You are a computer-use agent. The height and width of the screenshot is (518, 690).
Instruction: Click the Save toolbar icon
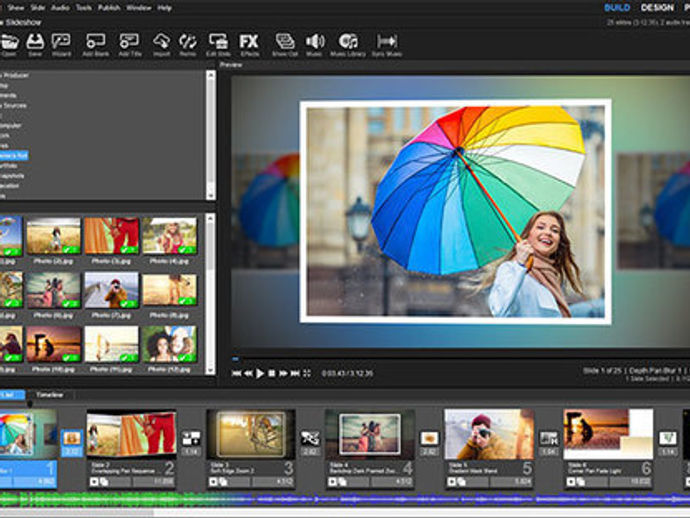coord(35,44)
